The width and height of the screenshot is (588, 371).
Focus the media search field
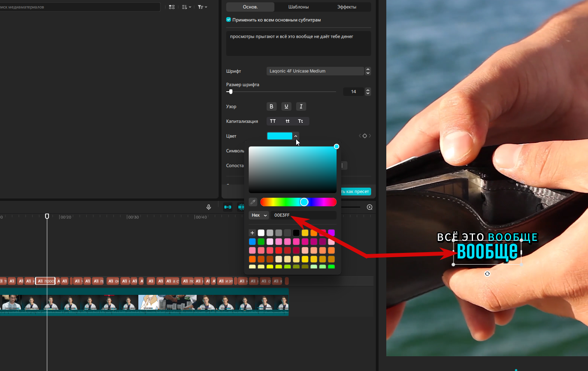click(80, 7)
